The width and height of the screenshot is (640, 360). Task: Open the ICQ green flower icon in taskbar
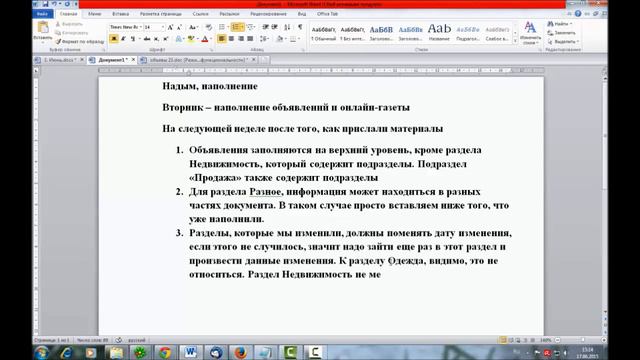click(140, 352)
